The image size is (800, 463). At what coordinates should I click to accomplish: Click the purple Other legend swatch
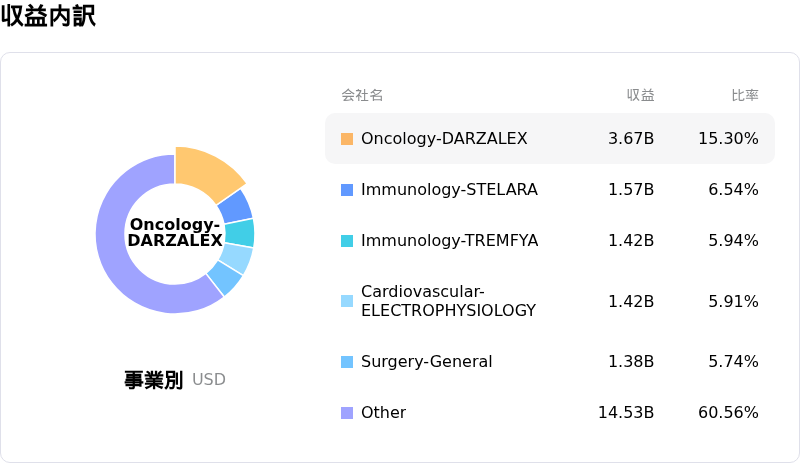(x=347, y=413)
